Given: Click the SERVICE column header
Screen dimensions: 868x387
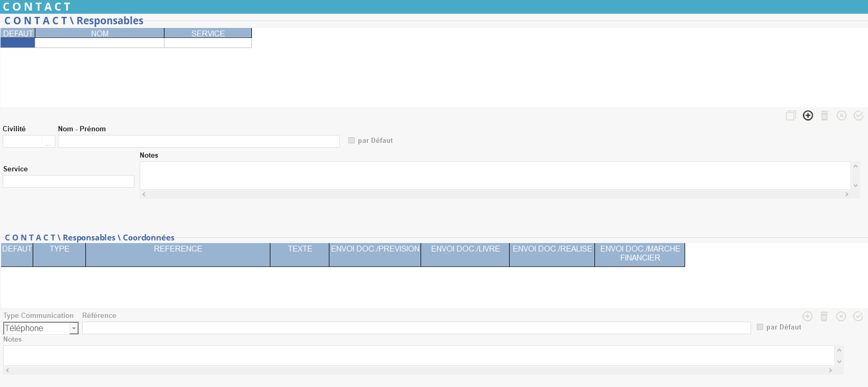Looking at the screenshot, I should coord(208,33).
